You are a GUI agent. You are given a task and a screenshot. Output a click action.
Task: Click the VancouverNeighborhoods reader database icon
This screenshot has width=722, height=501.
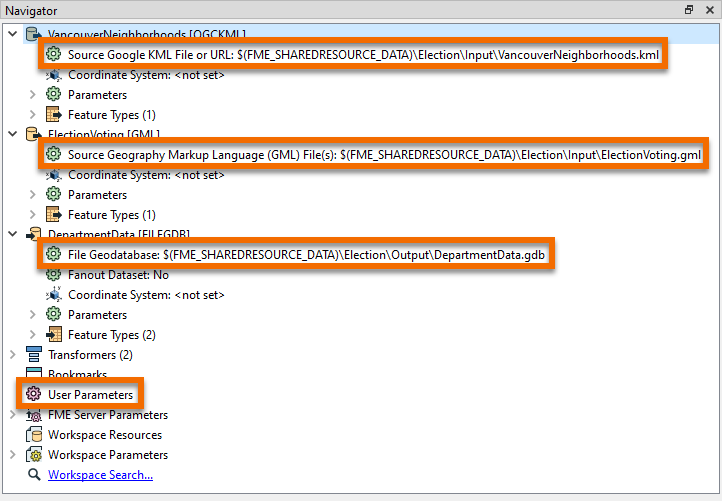tap(33, 34)
